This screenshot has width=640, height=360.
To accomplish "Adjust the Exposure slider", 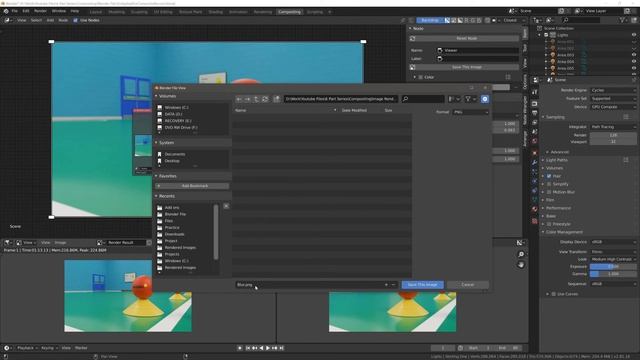I will pos(613,267).
